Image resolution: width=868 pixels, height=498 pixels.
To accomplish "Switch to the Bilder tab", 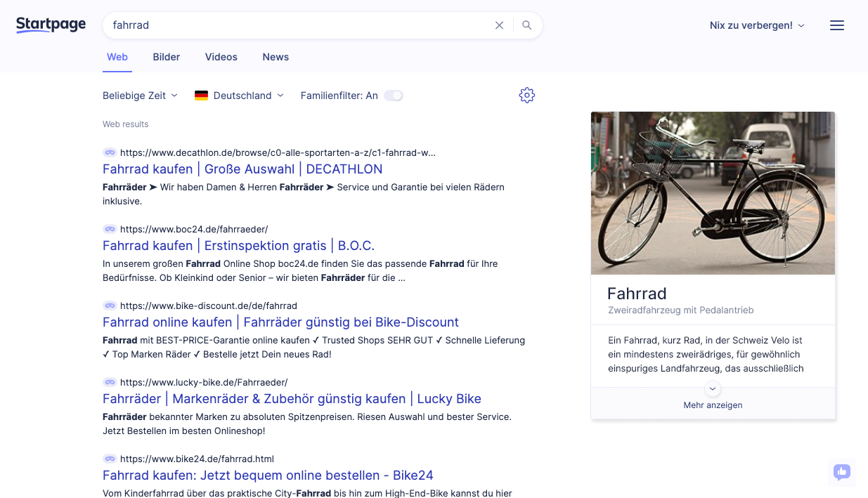I will coord(167,57).
